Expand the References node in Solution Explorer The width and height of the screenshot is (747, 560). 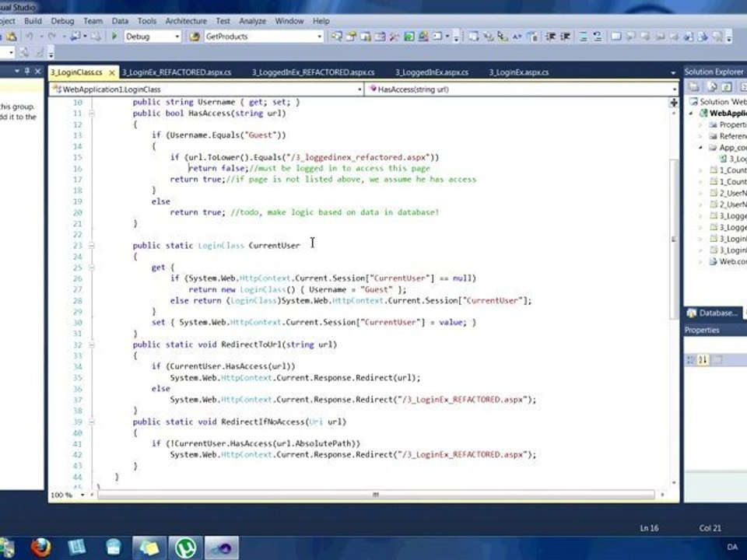[700, 136]
